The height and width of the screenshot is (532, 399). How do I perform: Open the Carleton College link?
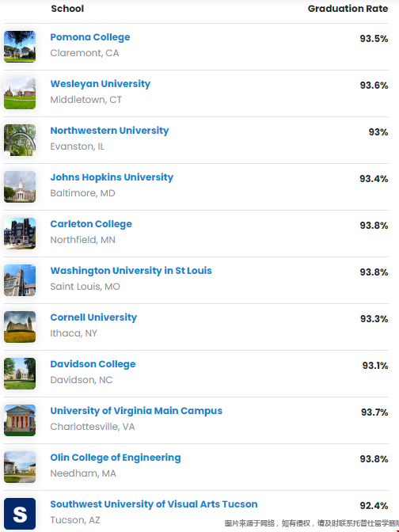tap(91, 224)
